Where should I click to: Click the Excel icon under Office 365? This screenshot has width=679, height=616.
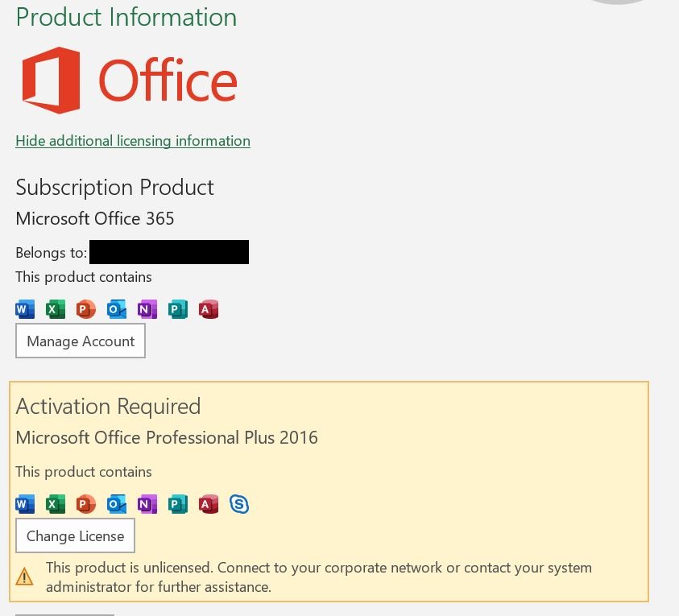click(56, 309)
